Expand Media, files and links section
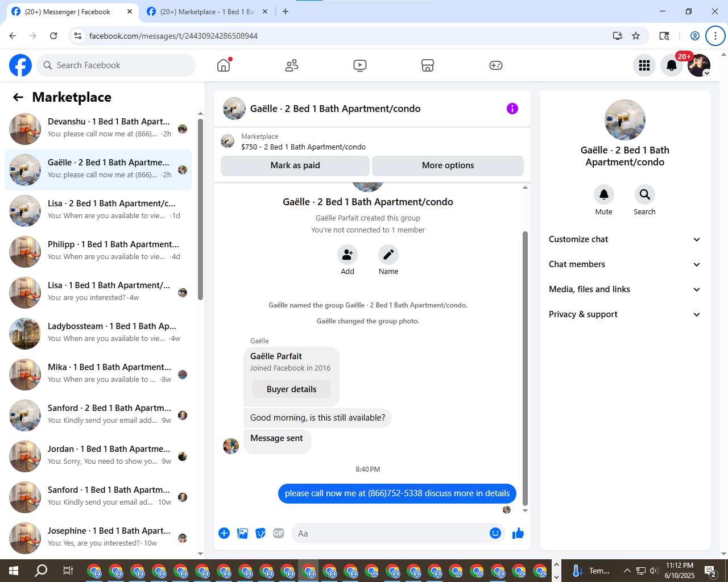728x582 pixels. 624,289
